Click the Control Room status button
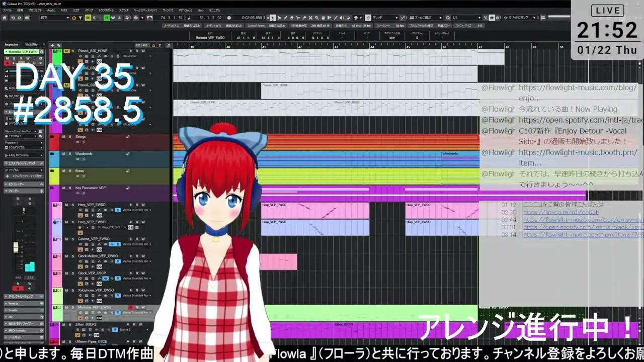This screenshot has height=362, width=644. point(266,26)
